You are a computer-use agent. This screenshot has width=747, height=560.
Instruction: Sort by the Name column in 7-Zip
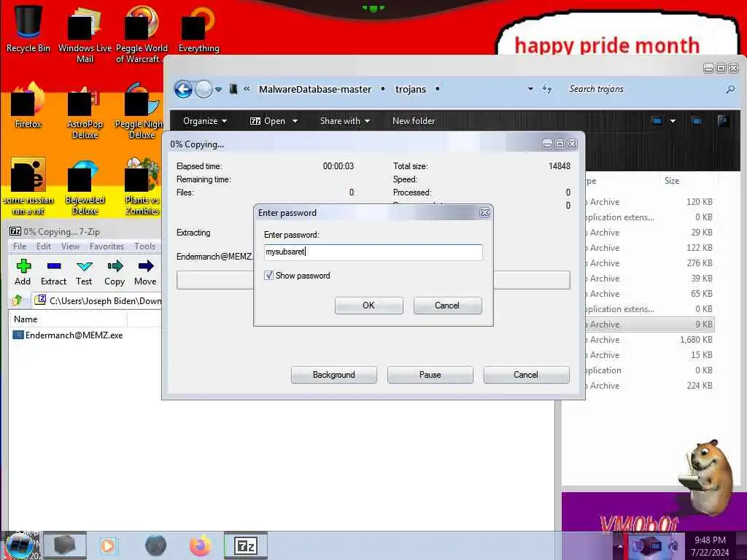coord(68,319)
